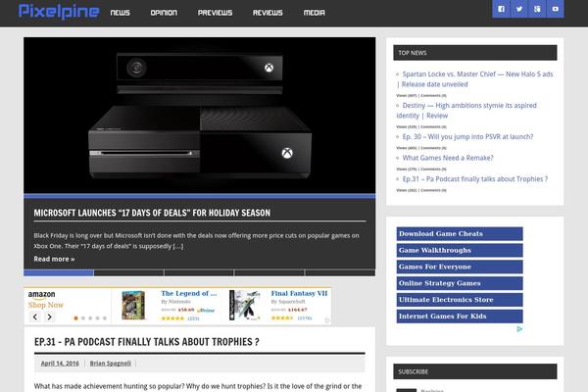This screenshot has width=588, height=392.
Task: Open author Brian Spagnoli link
Action: point(111,364)
